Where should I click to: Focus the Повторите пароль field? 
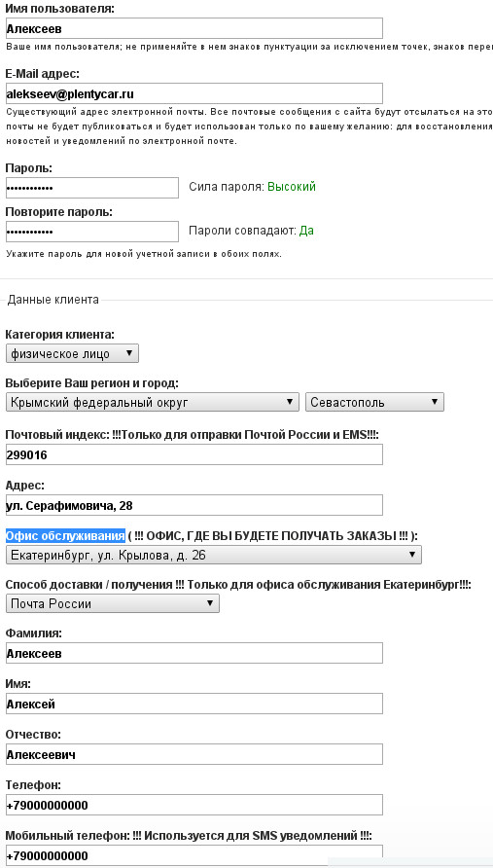[x=92, y=232]
